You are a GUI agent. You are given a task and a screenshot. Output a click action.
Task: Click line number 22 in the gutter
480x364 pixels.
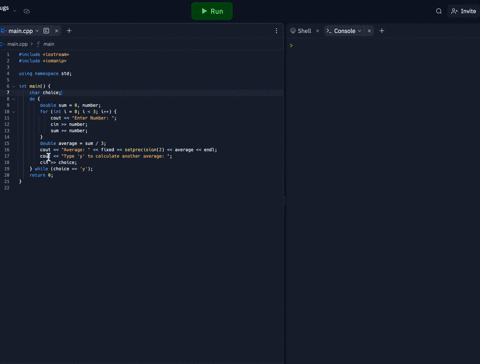click(x=7, y=188)
